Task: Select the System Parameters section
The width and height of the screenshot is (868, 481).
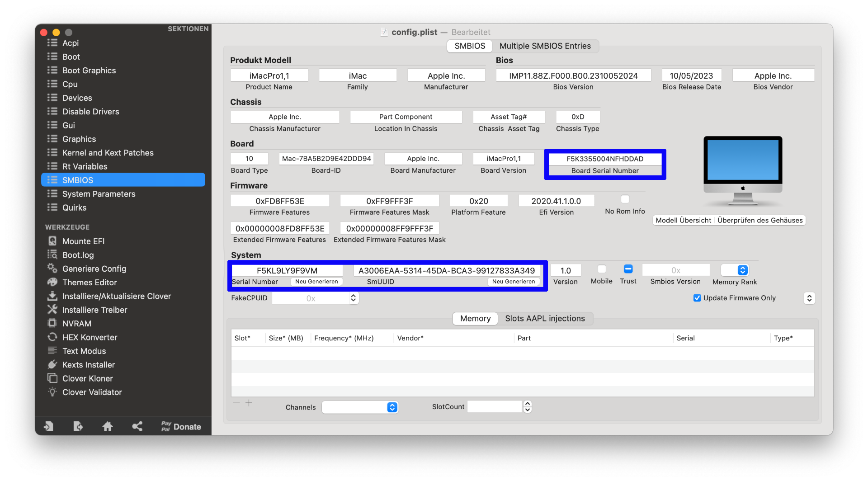Action: [123, 193]
